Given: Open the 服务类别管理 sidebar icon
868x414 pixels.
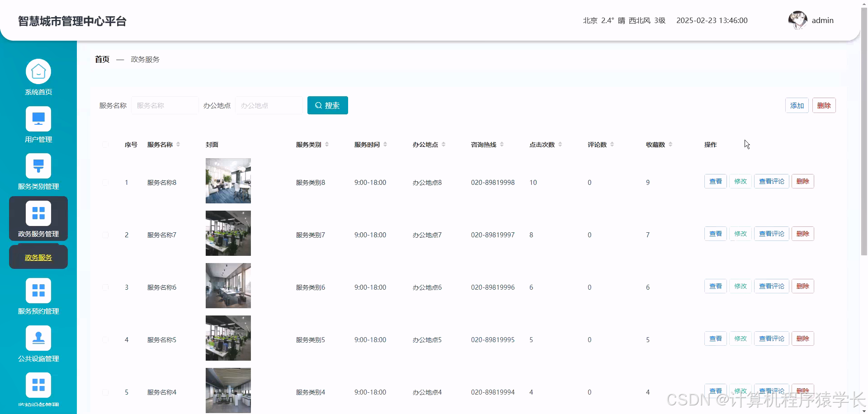Looking at the screenshot, I should (38, 166).
